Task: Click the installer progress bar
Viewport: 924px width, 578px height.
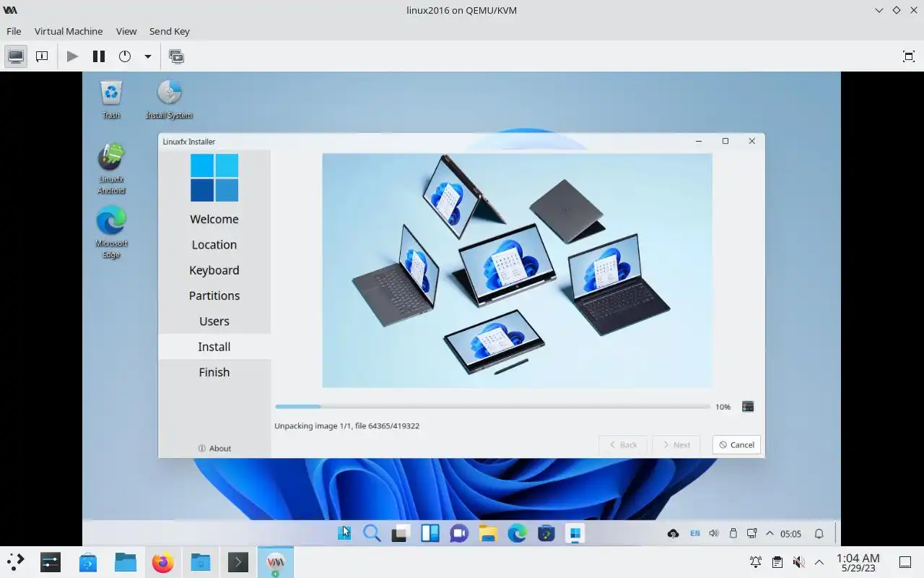Action: (x=492, y=407)
